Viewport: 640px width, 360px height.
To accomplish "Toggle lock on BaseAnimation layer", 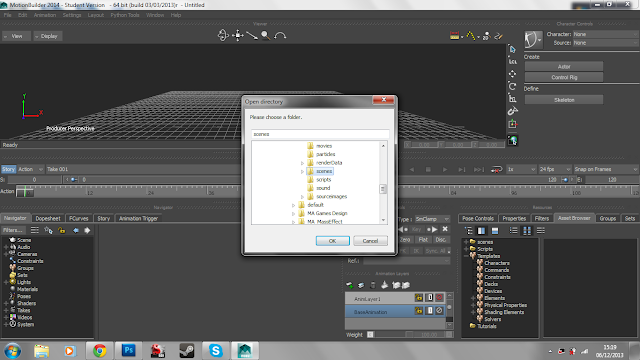I will [x=419, y=311].
